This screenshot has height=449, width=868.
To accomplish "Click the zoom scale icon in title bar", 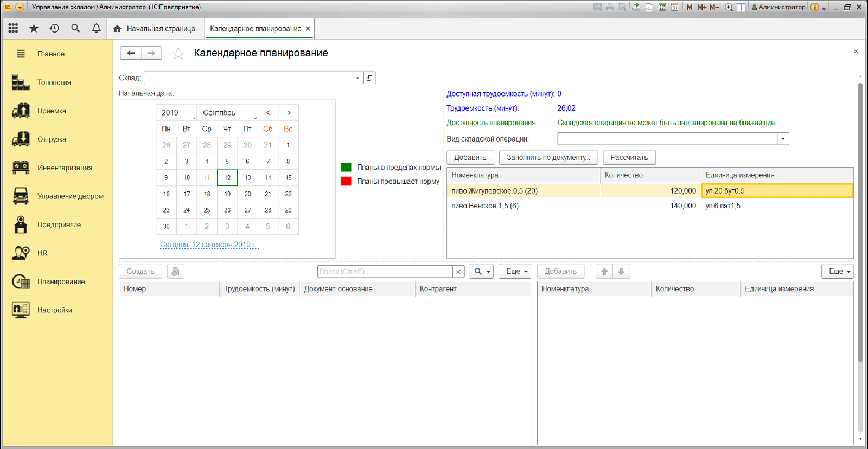I will (729, 7).
